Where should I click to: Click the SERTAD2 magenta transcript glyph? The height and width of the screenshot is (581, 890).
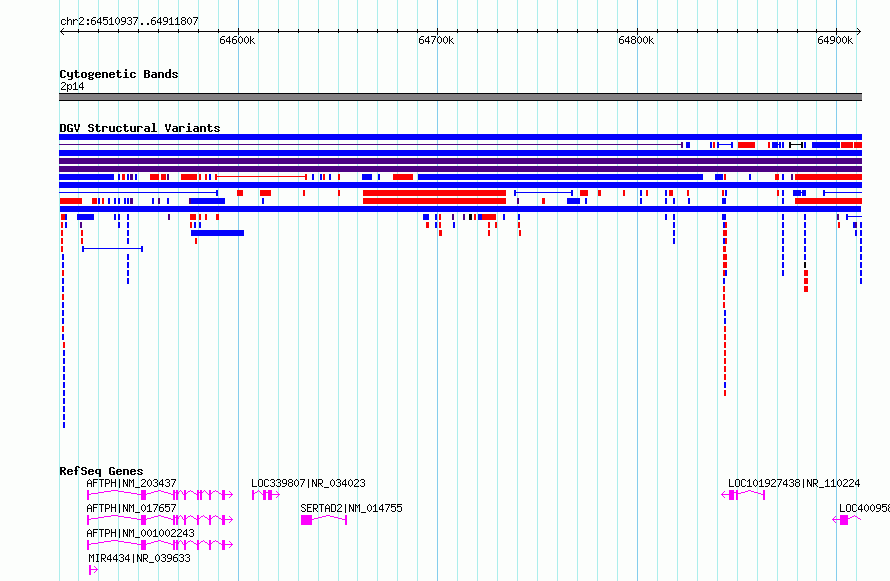[324, 520]
